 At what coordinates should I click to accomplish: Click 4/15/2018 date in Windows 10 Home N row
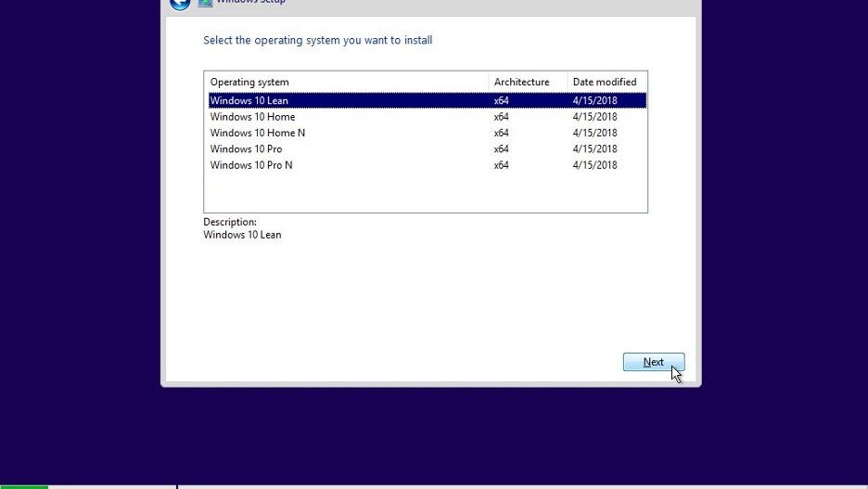point(594,133)
